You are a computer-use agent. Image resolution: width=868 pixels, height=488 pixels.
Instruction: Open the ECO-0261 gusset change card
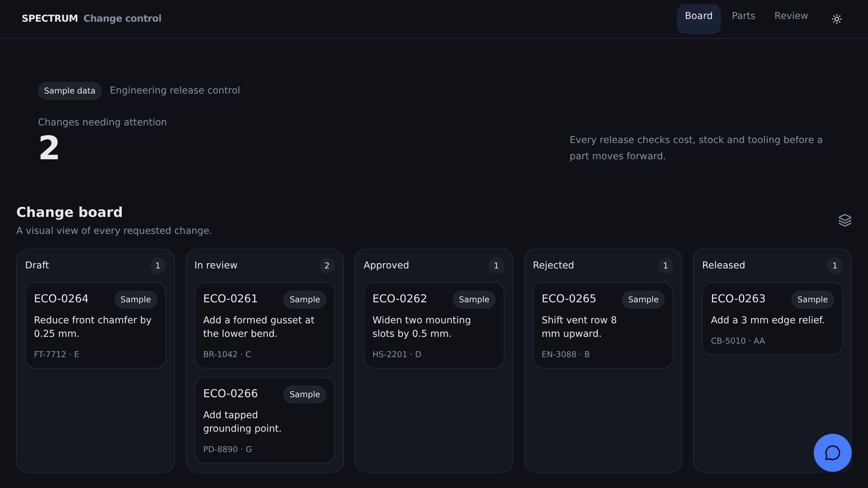pyautogui.click(x=265, y=325)
